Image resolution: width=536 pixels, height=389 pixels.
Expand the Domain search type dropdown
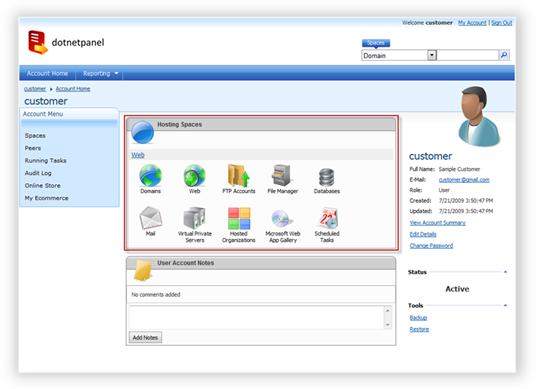[432, 55]
